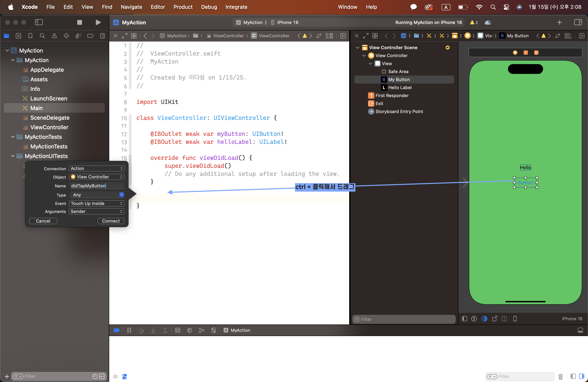Screen dimensions: 588x382
Task: Stop the running app with the Stop button
Action: click(x=79, y=22)
